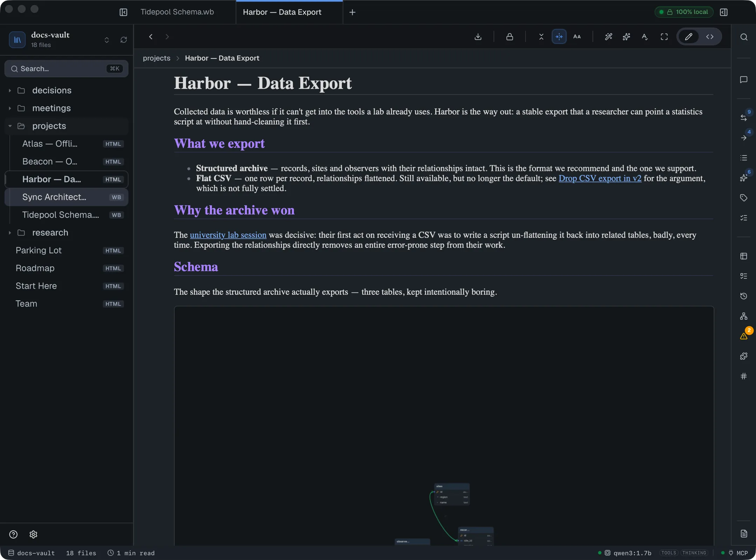
Task: Click the projects breadcrumb
Action: (x=156, y=58)
